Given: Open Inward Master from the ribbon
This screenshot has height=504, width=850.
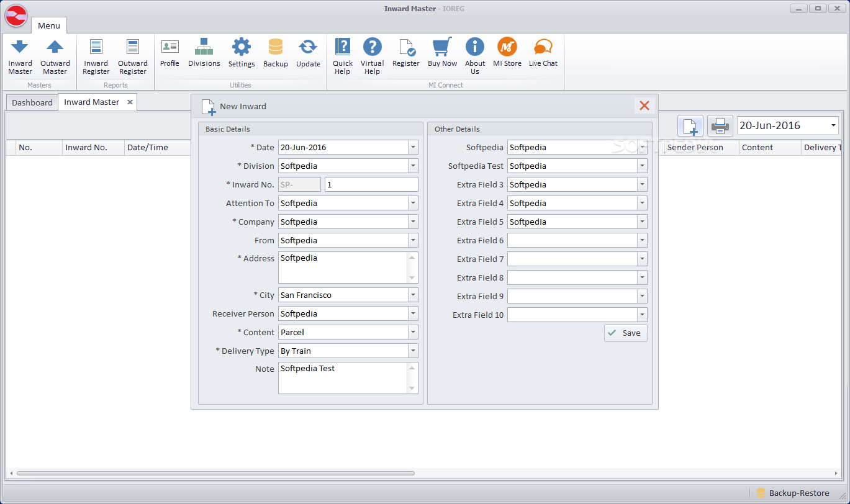Looking at the screenshot, I should click(20, 56).
